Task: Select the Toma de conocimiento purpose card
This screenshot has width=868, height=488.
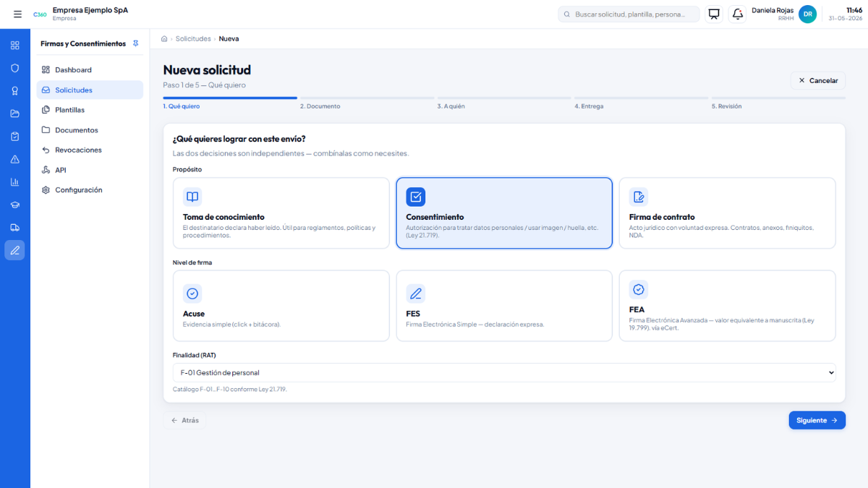Action: pos(281,213)
